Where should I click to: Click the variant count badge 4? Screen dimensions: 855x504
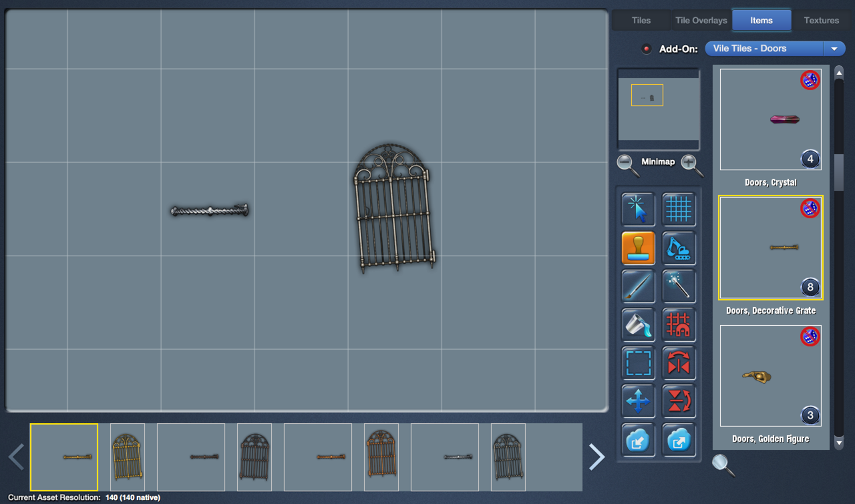(810, 160)
